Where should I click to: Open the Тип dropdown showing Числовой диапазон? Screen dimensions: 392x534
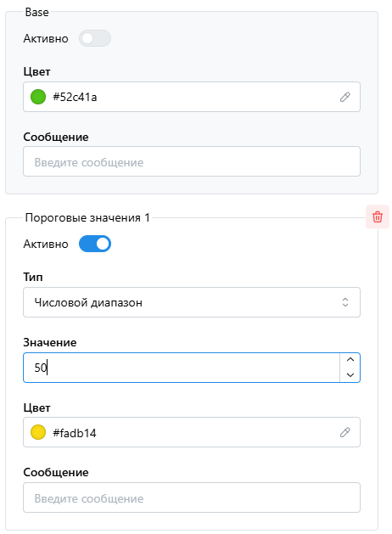click(x=192, y=302)
